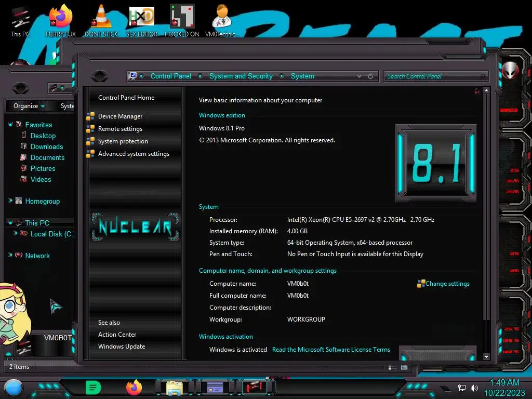This screenshot has width=532, height=399.
Task: Open the HxD hex editor desktop icon
Action: 142,20
